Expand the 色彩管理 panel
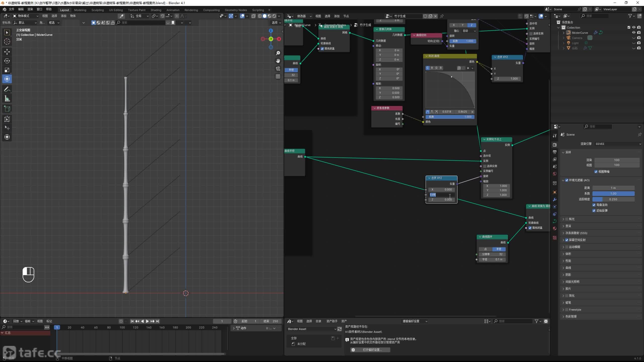The width and height of the screenshot is (644, 362). pyautogui.click(x=571, y=316)
